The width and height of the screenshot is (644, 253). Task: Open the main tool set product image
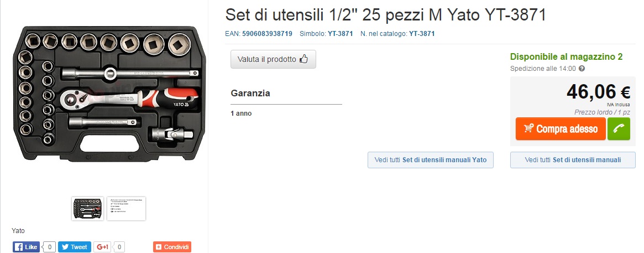coord(109,94)
